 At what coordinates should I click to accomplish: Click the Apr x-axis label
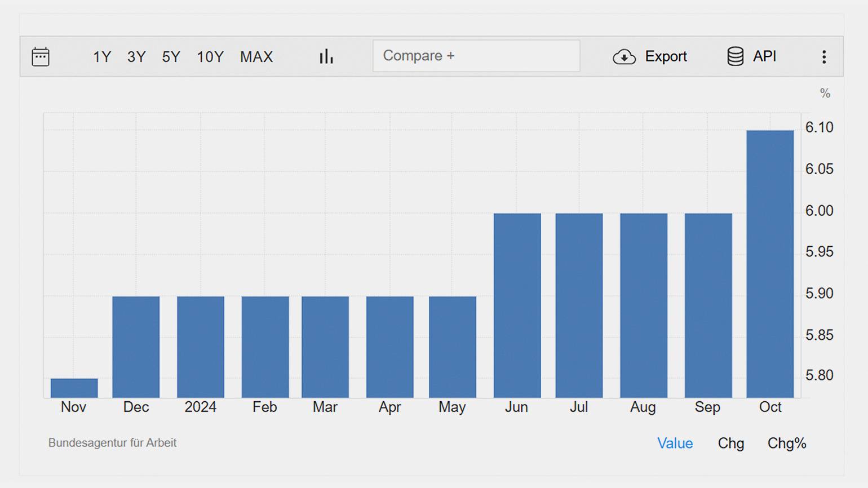390,408
